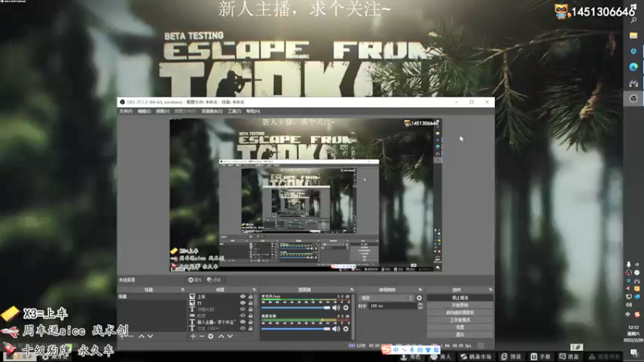Pop out the Controls dock panel

click(490, 290)
